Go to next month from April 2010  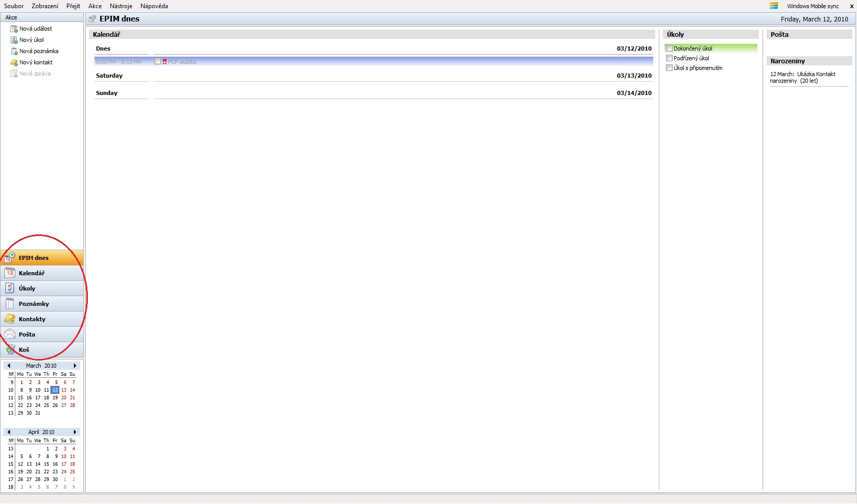point(75,432)
